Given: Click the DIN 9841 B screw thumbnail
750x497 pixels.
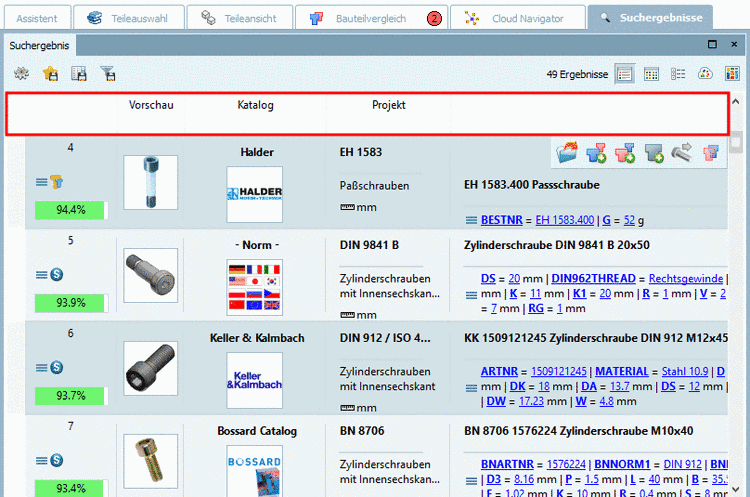Looking at the screenshot, I should click(151, 275).
